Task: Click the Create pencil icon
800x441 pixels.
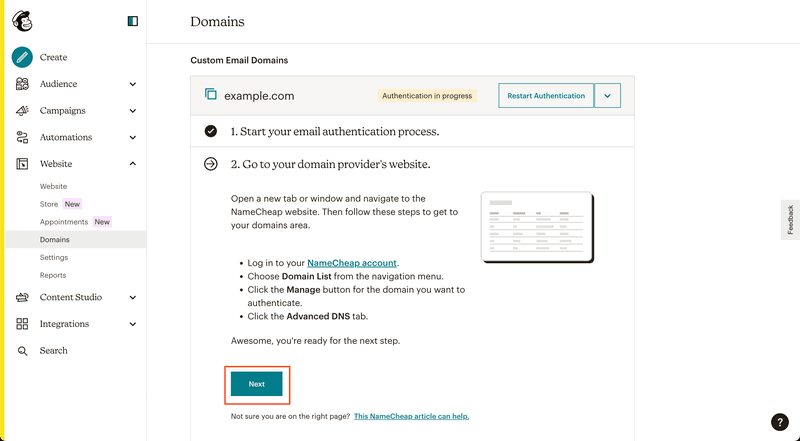Action: [22, 57]
